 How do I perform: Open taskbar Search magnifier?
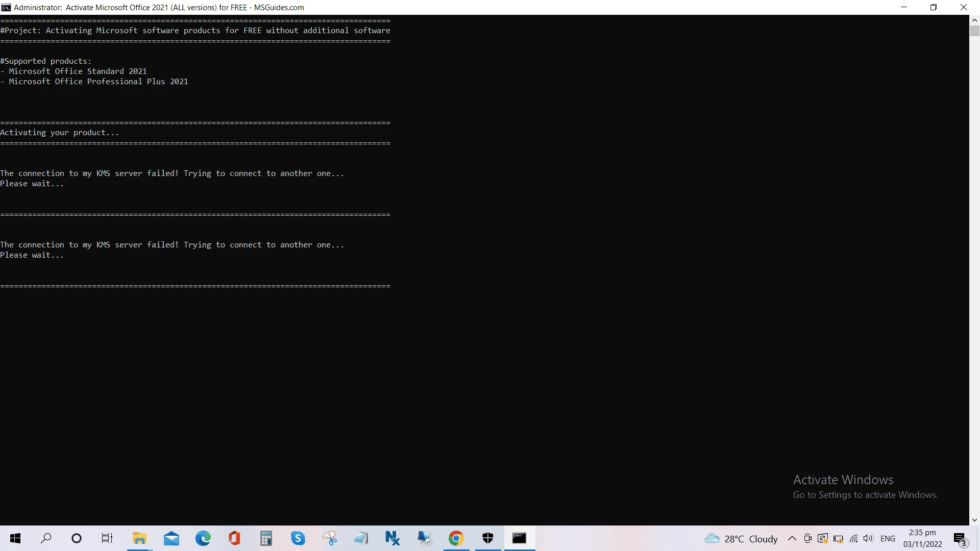tap(46, 538)
